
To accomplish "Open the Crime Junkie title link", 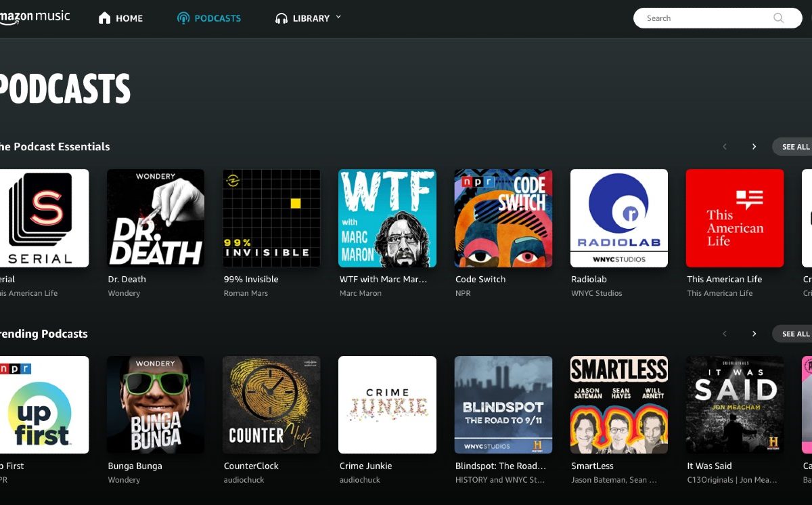I will click(x=365, y=466).
